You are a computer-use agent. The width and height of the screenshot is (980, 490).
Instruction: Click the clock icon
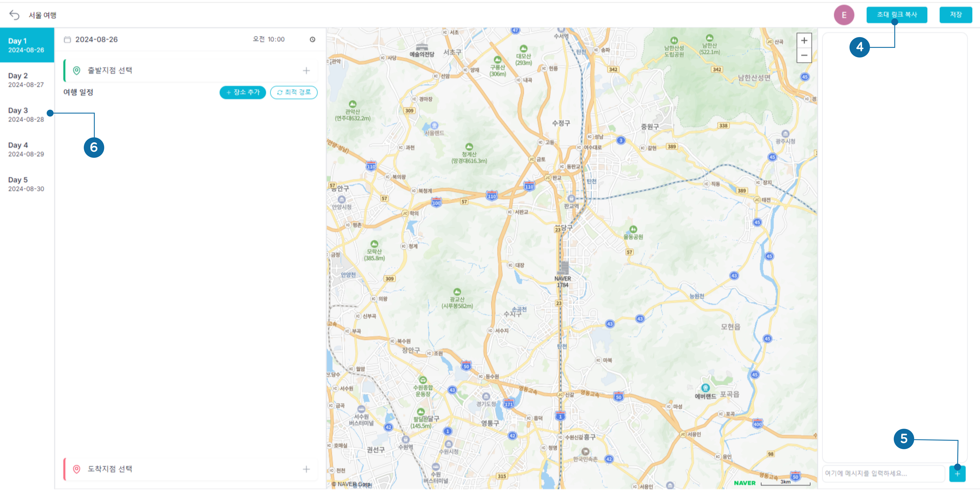pyautogui.click(x=312, y=40)
